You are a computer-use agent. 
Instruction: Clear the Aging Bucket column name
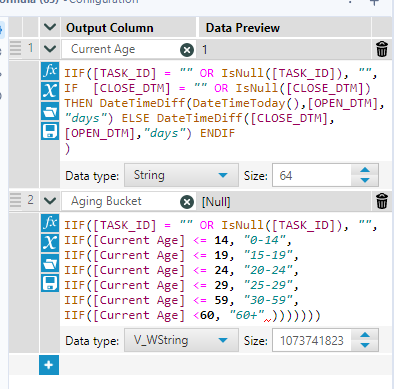(187, 202)
